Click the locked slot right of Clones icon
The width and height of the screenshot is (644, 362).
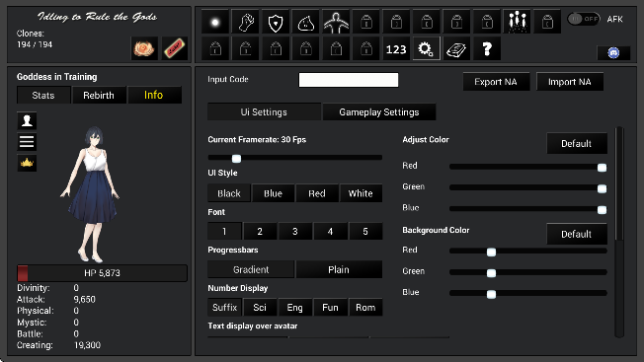(547, 22)
